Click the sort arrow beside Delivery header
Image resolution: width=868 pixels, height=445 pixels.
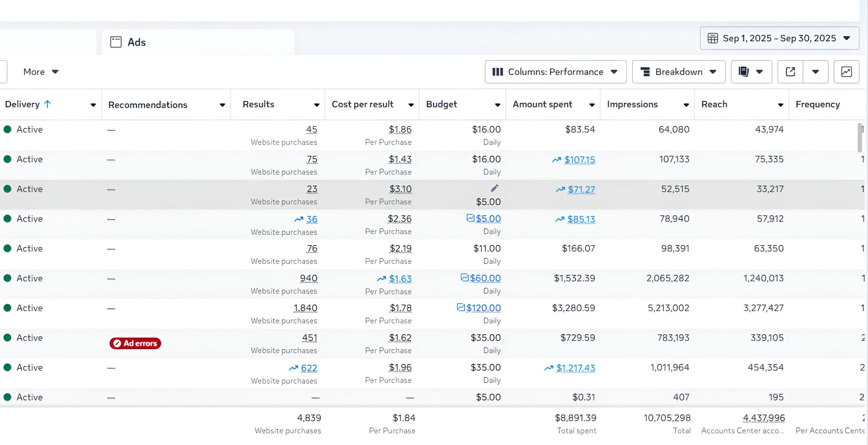click(47, 104)
